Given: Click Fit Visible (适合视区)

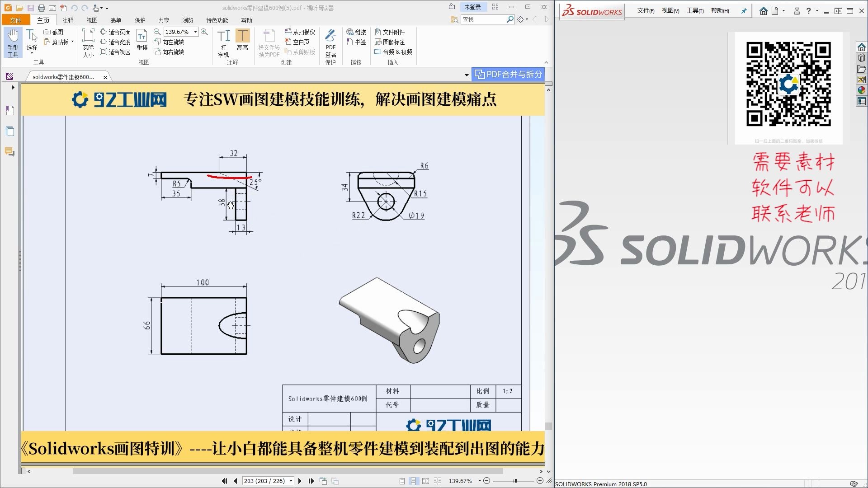Looking at the screenshot, I should (116, 52).
